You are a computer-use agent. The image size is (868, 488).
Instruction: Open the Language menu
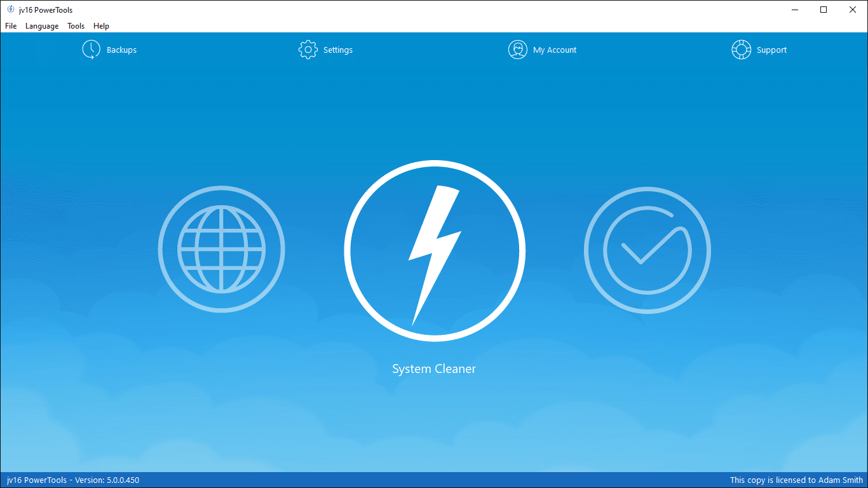[x=42, y=26]
